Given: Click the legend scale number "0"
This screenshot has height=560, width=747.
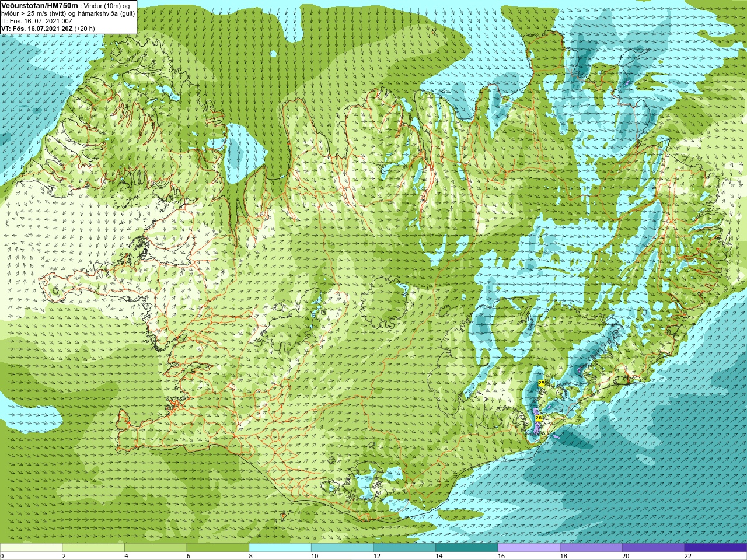Looking at the screenshot, I should pyautogui.click(x=2, y=556).
